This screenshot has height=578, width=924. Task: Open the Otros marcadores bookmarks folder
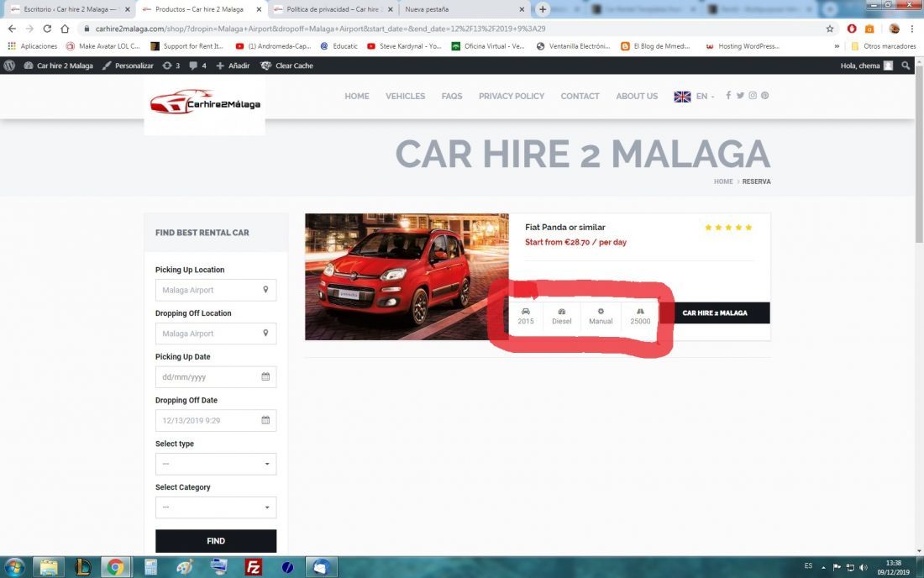click(884, 46)
